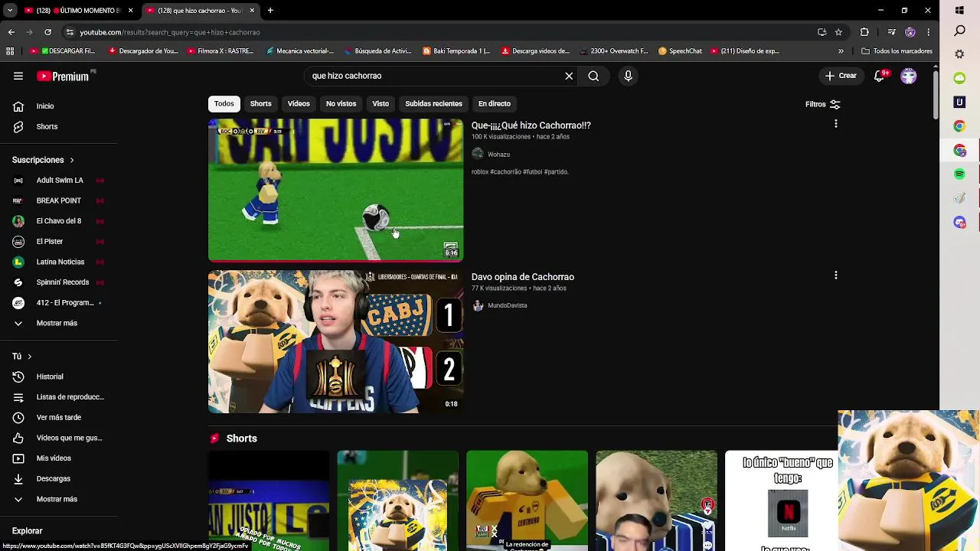Select the Videos filter chip

(x=299, y=103)
